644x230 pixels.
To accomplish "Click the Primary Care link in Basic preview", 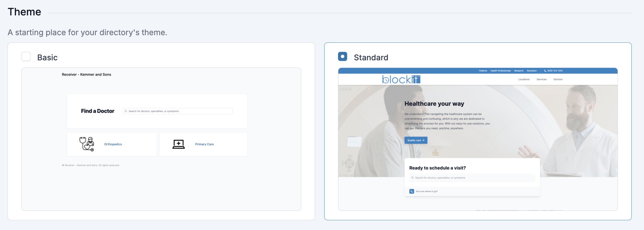I will point(205,144).
